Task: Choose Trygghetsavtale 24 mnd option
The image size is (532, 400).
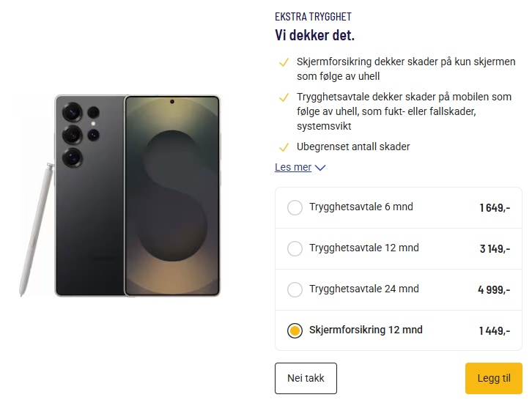Action: [x=295, y=289]
